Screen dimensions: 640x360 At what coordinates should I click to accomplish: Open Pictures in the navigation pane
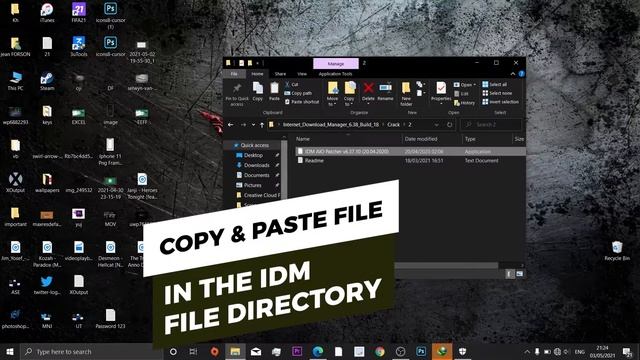[x=253, y=185]
